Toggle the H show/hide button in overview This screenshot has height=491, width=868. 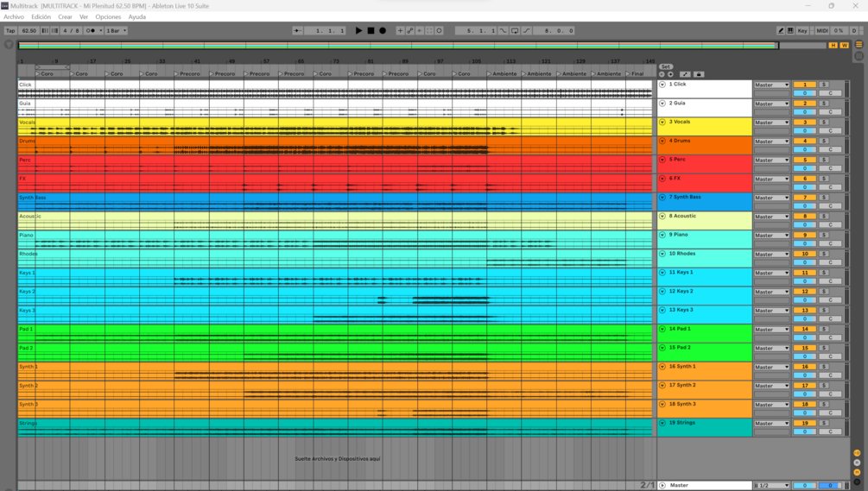[x=833, y=45]
